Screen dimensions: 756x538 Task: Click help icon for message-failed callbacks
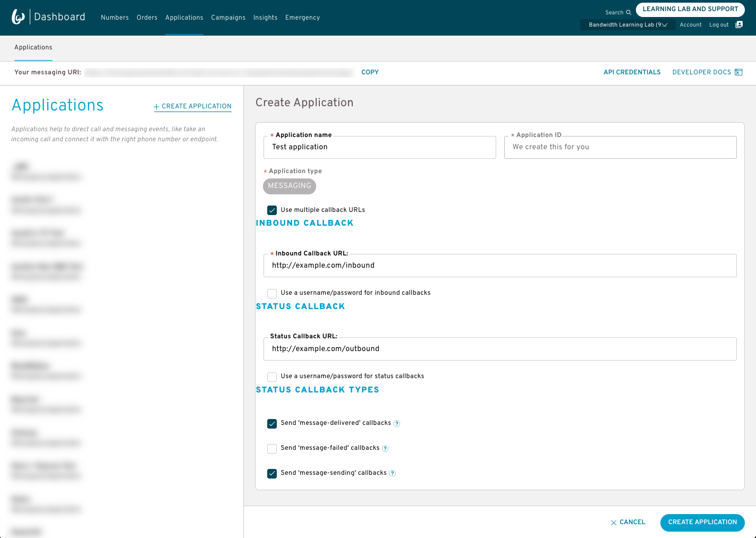point(385,448)
